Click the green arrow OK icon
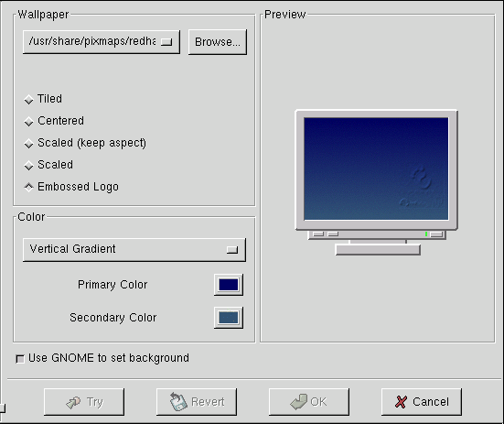The width and height of the screenshot is (504, 424). 298,401
